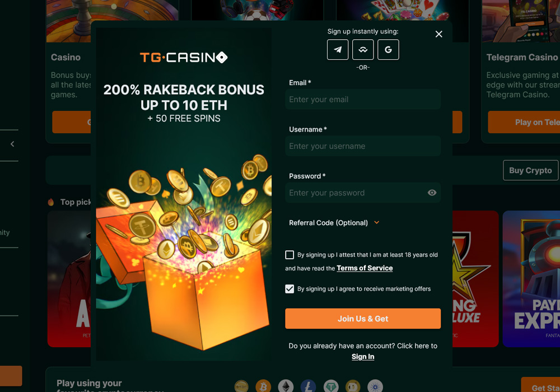Click the Buy Crypto button
560x392 pixels.
pos(530,170)
